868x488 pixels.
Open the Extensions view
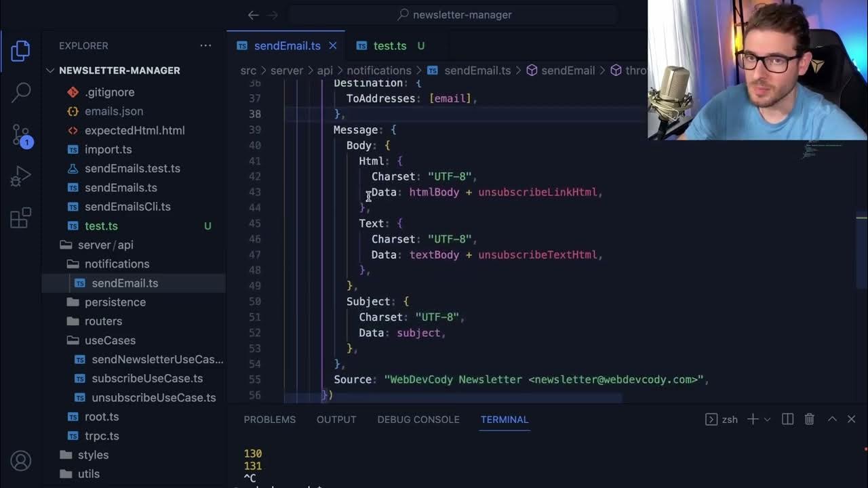tap(21, 218)
